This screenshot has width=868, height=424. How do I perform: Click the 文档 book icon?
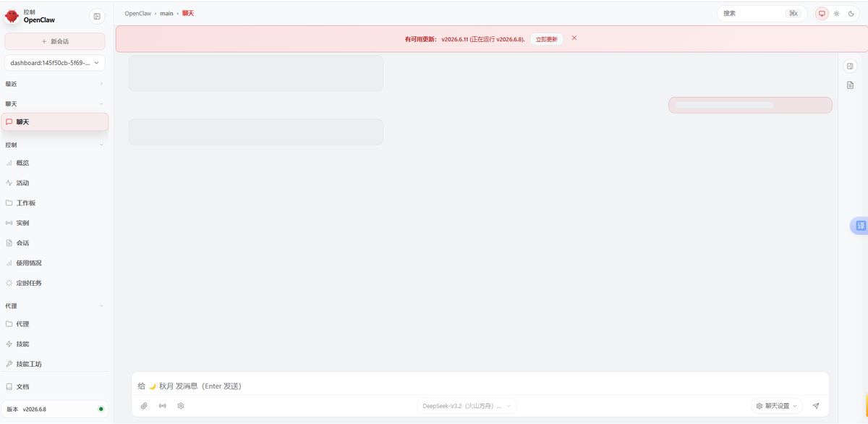[x=9, y=386]
